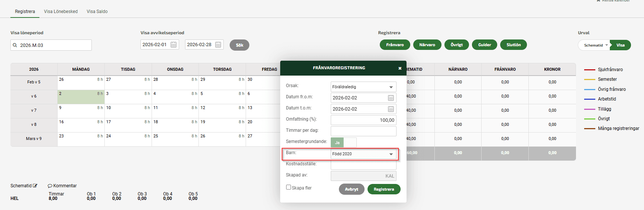Click the edit icon next to Schematid

[35, 185]
